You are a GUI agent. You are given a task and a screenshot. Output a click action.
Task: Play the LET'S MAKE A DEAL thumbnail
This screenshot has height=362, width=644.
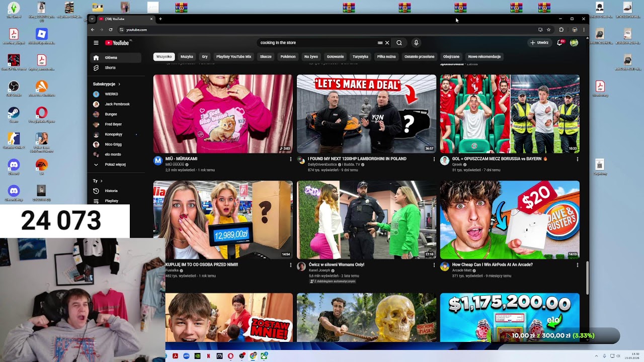coord(366,114)
